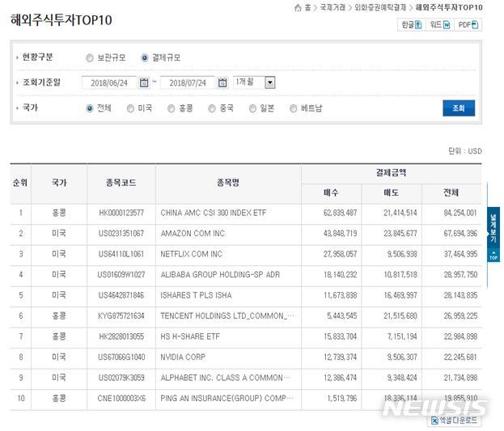Click stock code US67066G1040
This screenshot has height=431, width=504.
coord(121,357)
